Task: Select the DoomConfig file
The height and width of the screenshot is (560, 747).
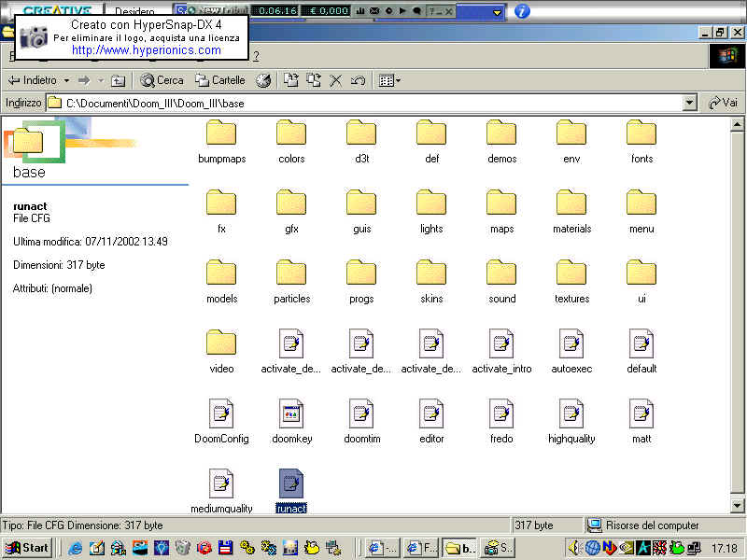Action: tap(221, 422)
